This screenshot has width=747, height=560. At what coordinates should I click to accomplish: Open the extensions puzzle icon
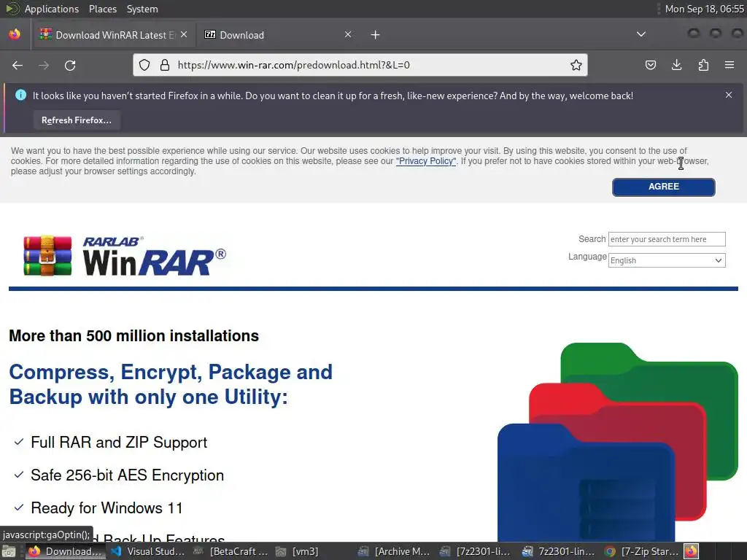(x=703, y=65)
